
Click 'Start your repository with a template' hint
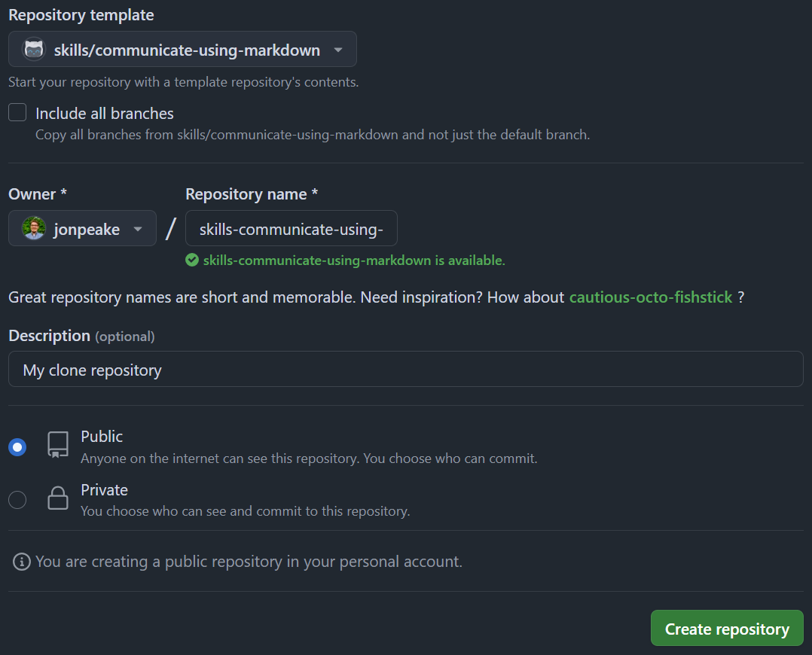pyautogui.click(x=183, y=82)
